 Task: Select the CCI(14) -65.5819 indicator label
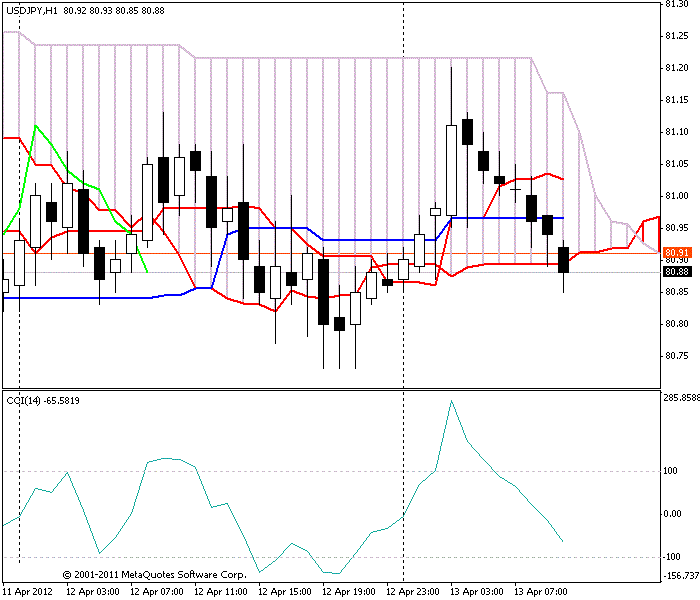tap(43, 400)
